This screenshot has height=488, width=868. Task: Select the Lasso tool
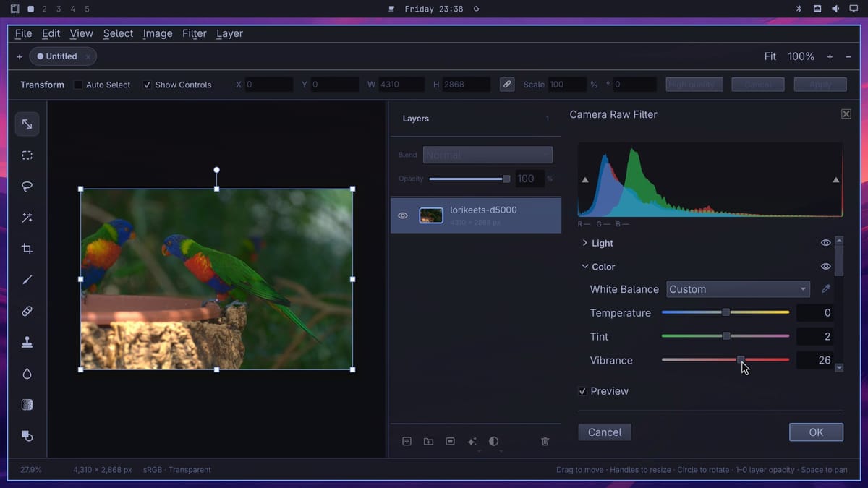pos(27,187)
